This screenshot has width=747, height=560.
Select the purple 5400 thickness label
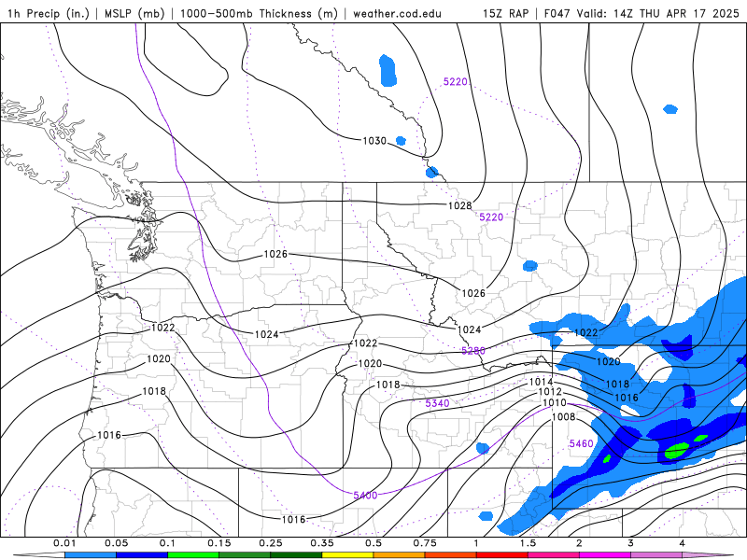point(365,496)
